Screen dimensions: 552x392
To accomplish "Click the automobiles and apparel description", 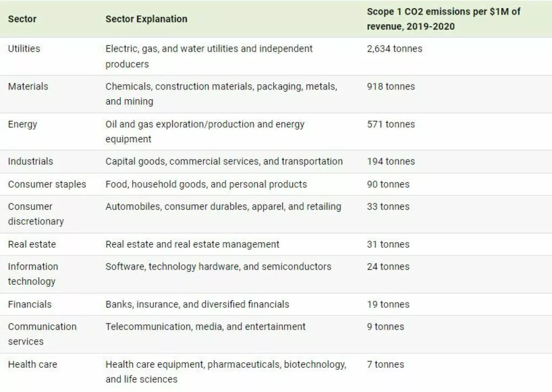I will [x=223, y=207].
